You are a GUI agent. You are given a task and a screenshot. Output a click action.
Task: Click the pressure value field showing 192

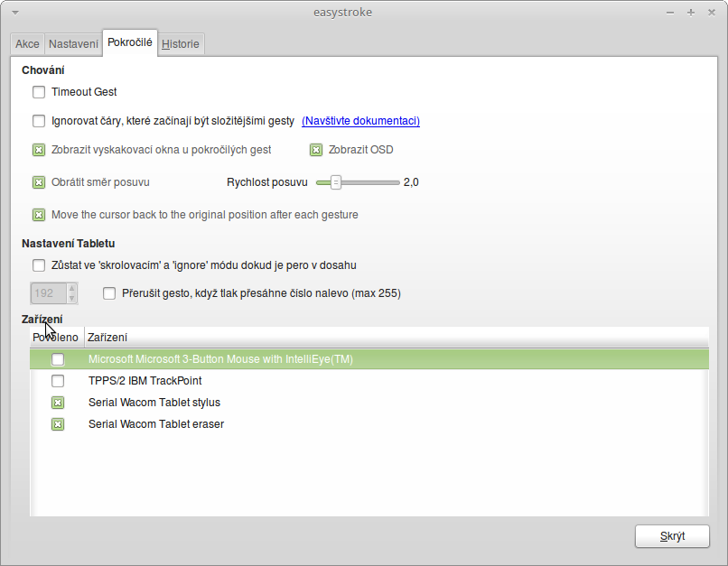pos(49,293)
